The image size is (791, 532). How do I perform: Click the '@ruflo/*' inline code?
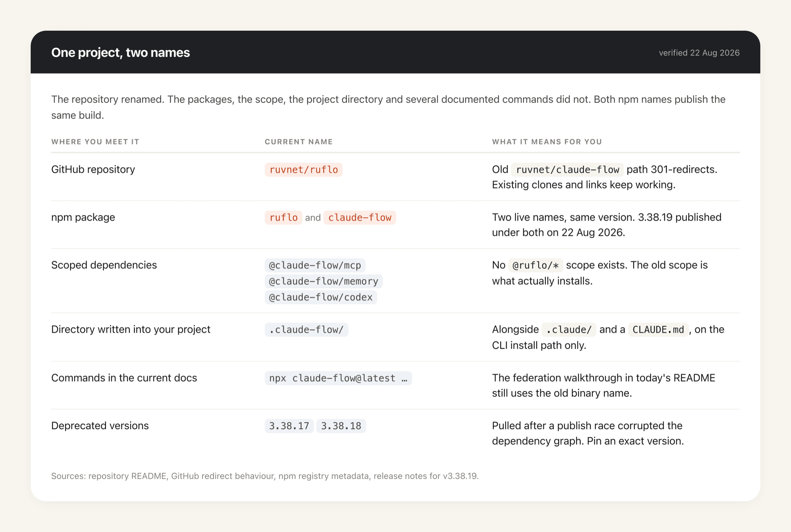pyautogui.click(x=536, y=265)
